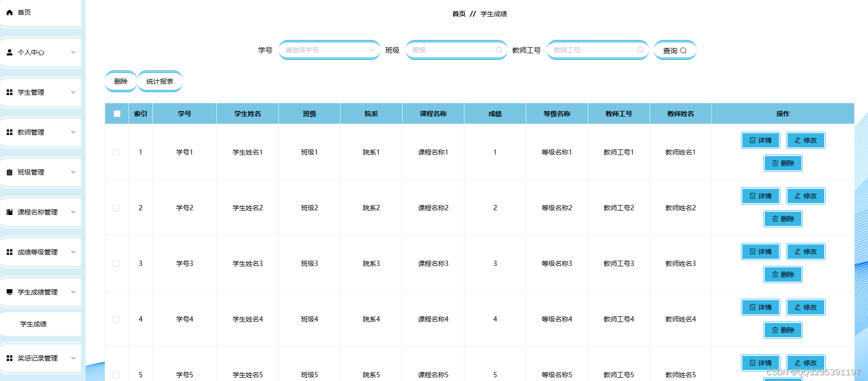Viewport: 868px width, 381px height.
Task: Select row 学号3 checkbox
Action: pos(116,264)
